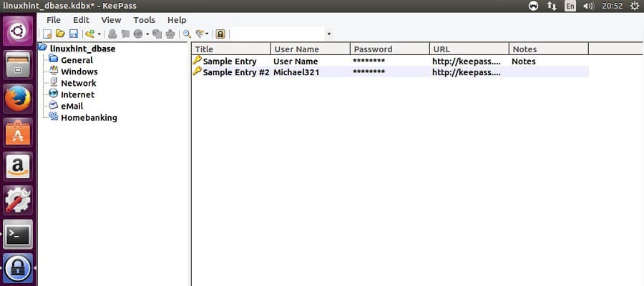Open the Tools menu

point(144,20)
